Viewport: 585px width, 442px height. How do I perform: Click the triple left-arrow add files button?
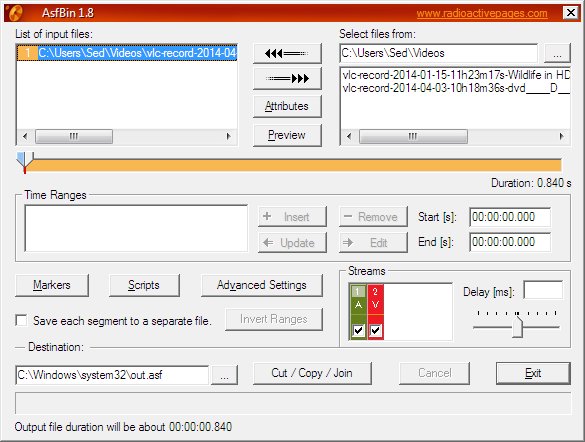pos(287,54)
